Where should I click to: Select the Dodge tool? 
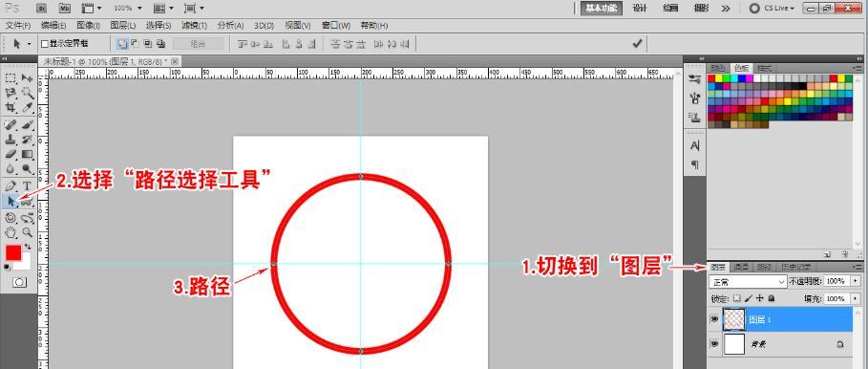coord(27,169)
